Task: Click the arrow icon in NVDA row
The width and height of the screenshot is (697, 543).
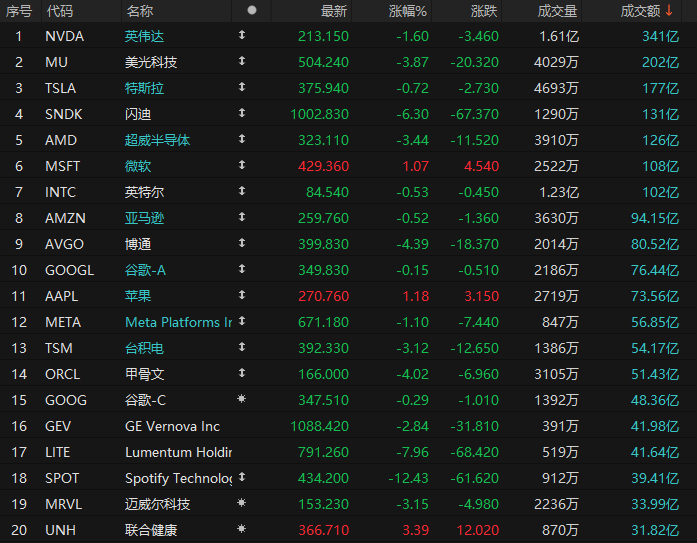Action: point(242,35)
